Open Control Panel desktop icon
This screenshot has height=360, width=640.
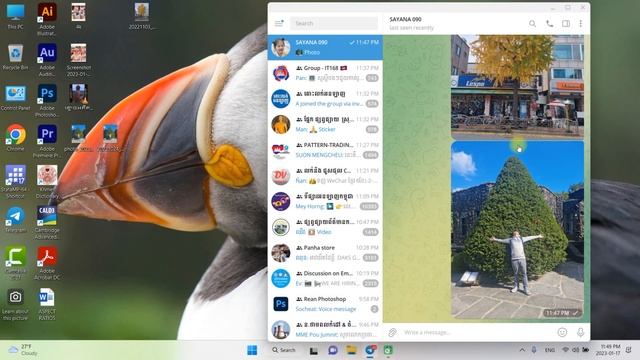point(15,98)
